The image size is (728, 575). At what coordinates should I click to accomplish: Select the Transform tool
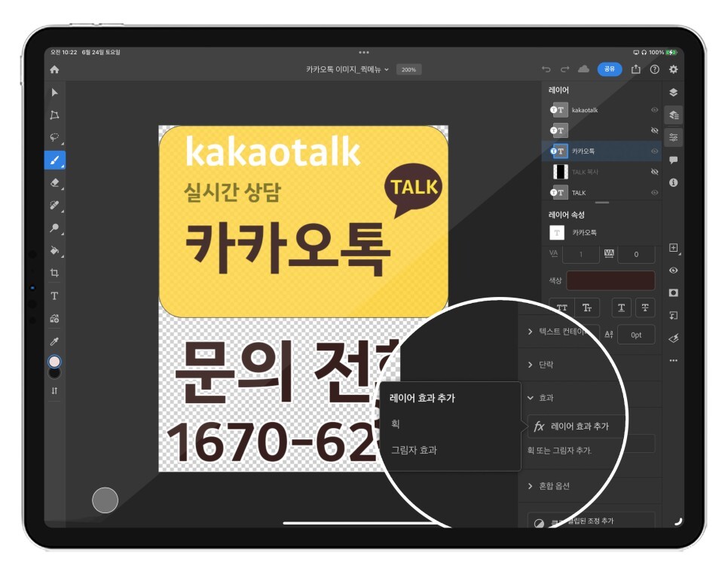click(x=54, y=115)
